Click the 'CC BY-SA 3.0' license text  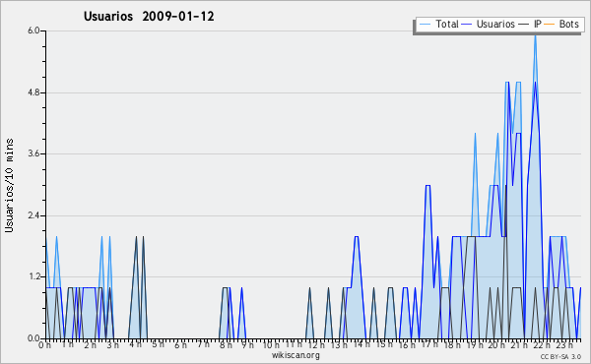(x=560, y=356)
